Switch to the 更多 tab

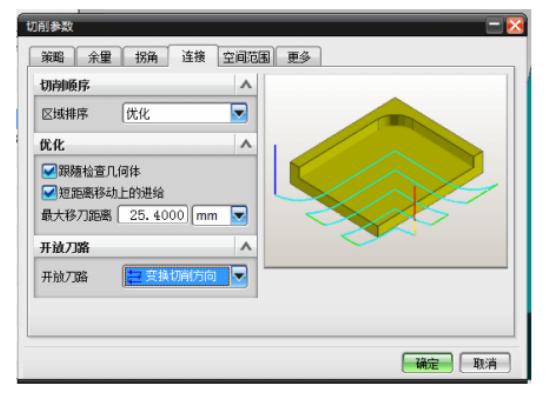(299, 57)
